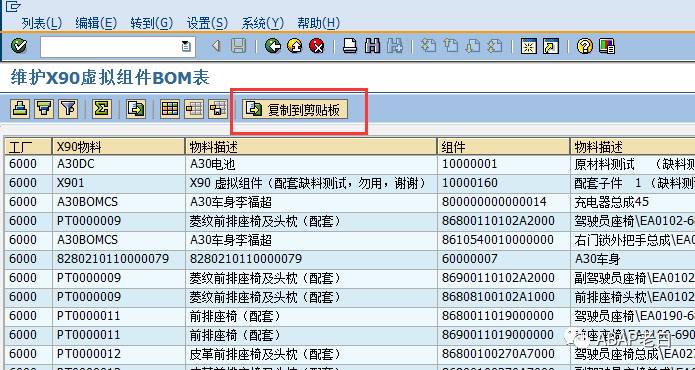Click component number 60000007
This screenshot has width=695, height=370.
[x=469, y=259]
